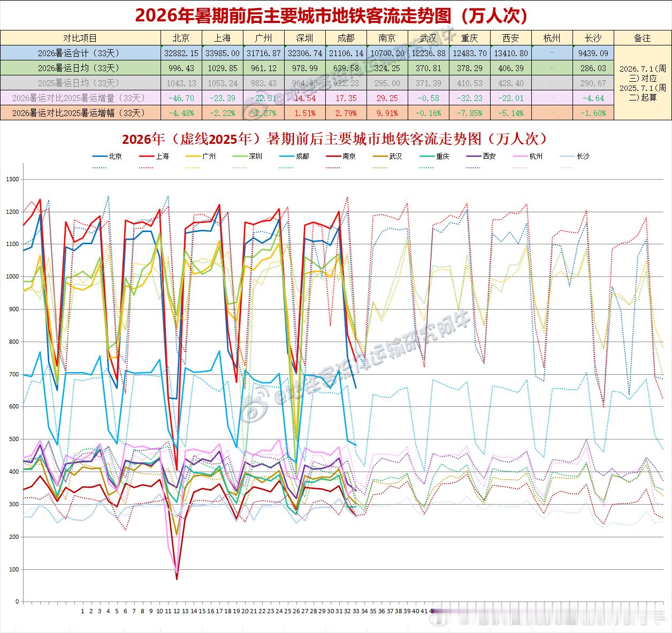
Task: Click the daily average cell 639.58
Action: 346,68
